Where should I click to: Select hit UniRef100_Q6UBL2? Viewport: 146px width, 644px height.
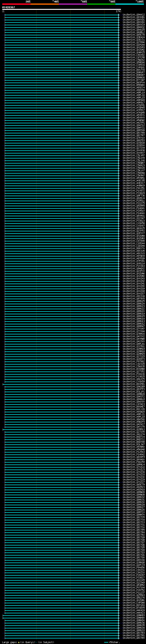tap(134, 32)
